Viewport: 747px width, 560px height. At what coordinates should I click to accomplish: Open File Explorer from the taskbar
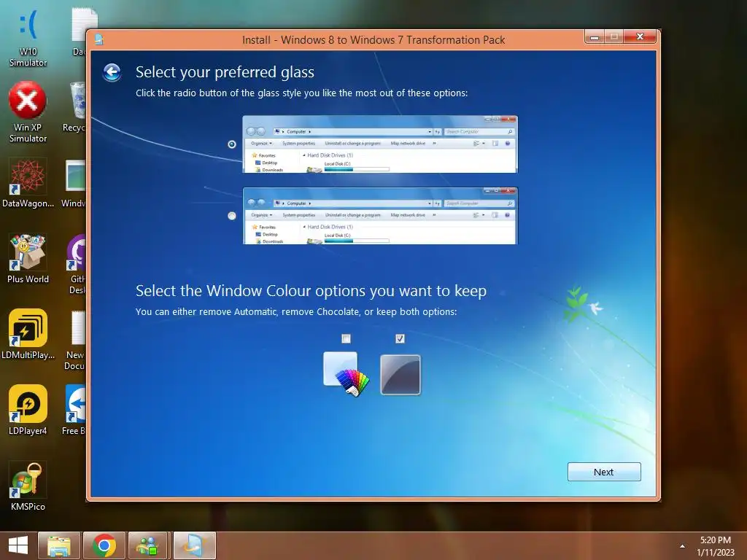pos(59,545)
